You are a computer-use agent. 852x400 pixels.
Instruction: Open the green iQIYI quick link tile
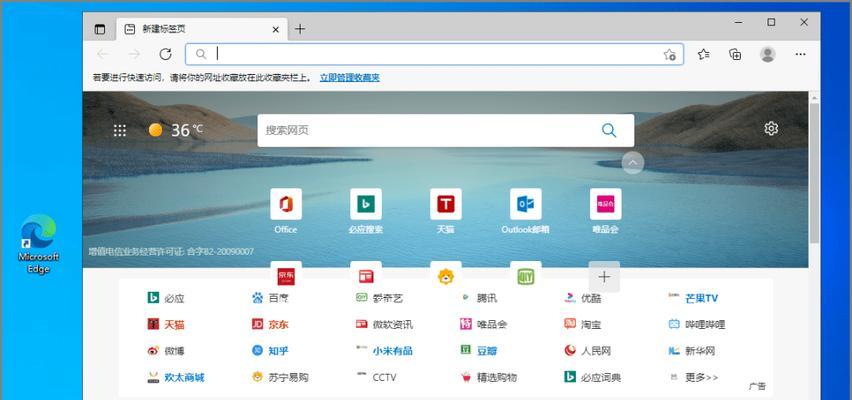(525, 276)
